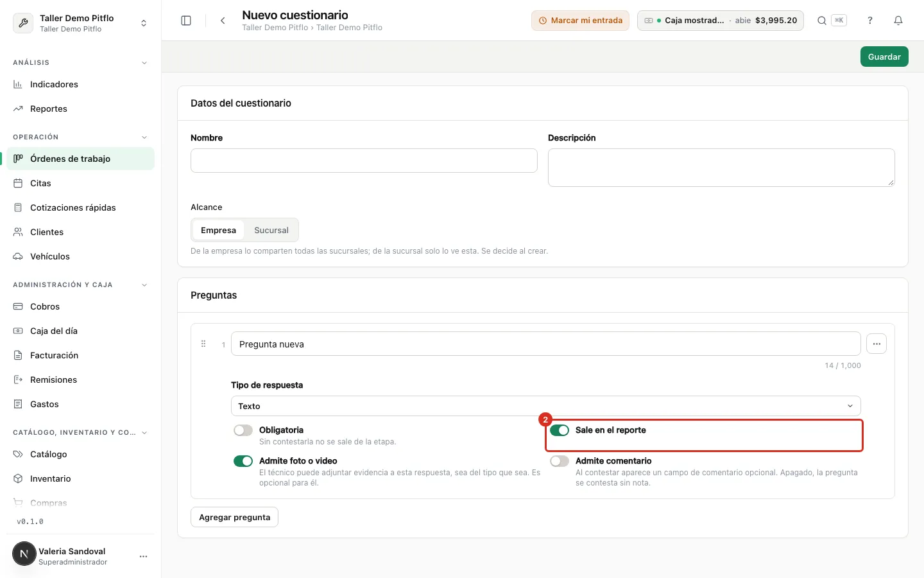Open Facturación in sidebar
The width and height of the screenshot is (924, 578).
point(81,355)
